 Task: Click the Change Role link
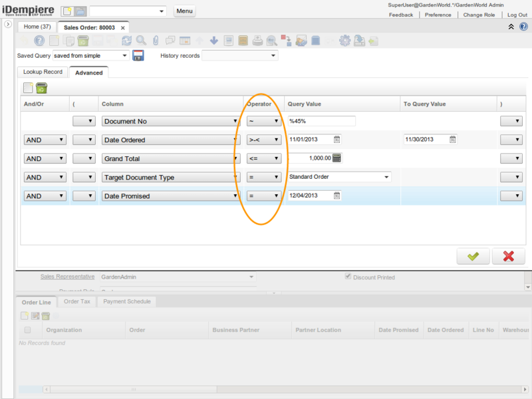(x=479, y=15)
